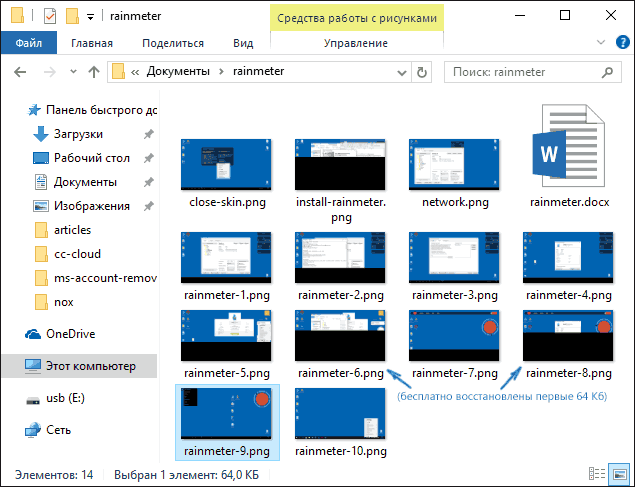This screenshot has height=487, width=635.
Task: Select the rainmeter-2.png thumbnail
Action: pyautogui.click(x=340, y=257)
